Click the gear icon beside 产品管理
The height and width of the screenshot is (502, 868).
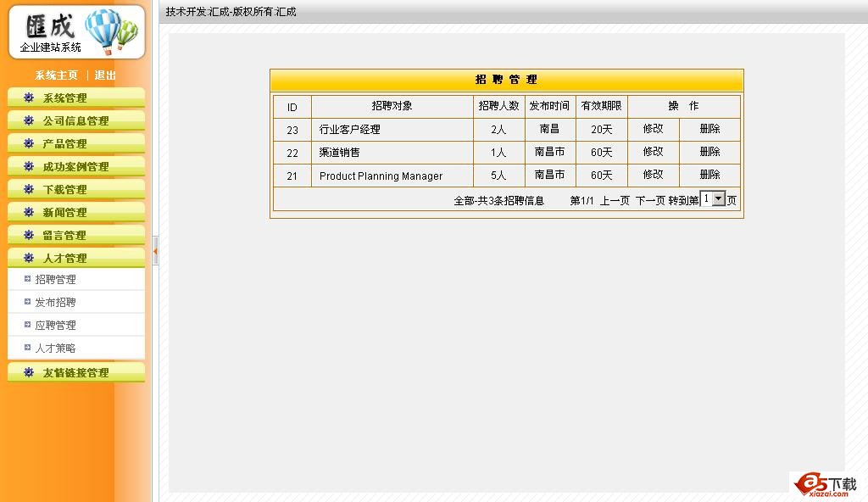tap(29, 143)
